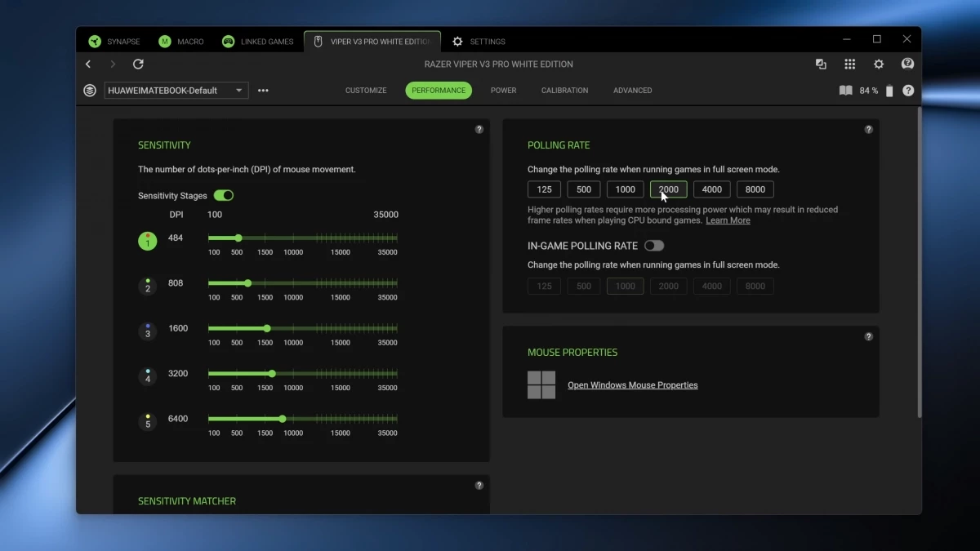The image size is (980, 551).
Task: Switch to the Synapse tab
Action: pyautogui.click(x=115, y=42)
